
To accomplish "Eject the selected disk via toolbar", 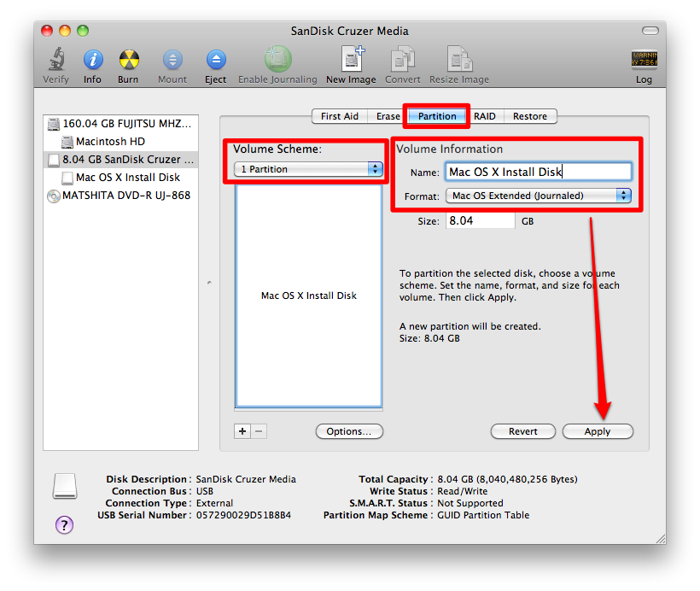I will click(216, 61).
